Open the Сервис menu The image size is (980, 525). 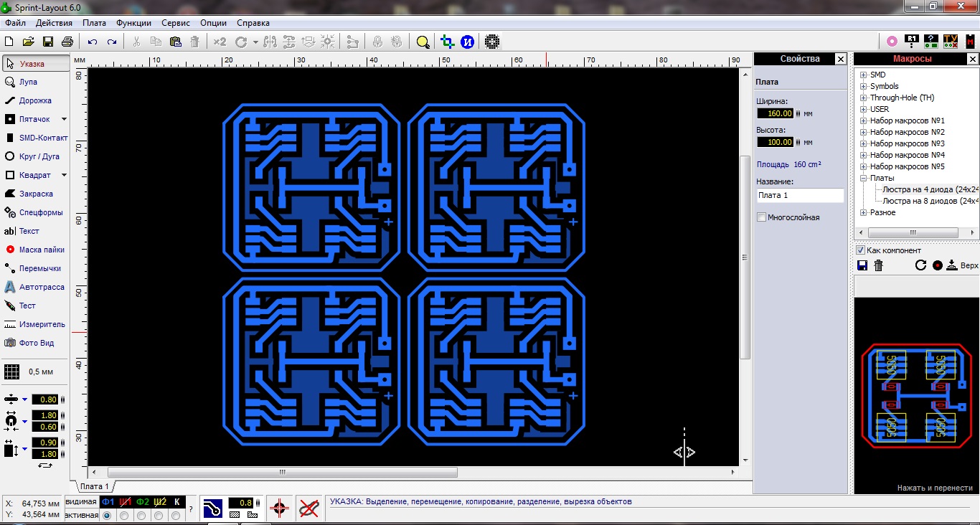(x=176, y=23)
